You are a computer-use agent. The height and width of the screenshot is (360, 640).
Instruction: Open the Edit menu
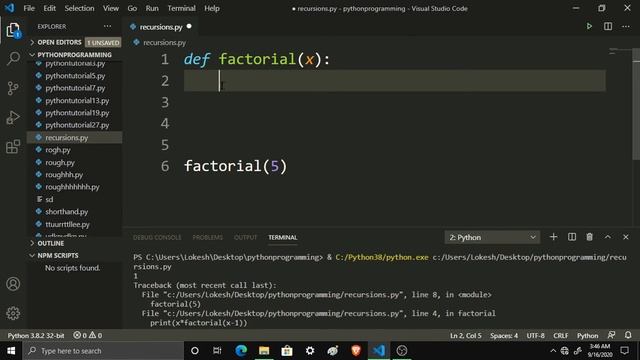(x=49, y=8)
